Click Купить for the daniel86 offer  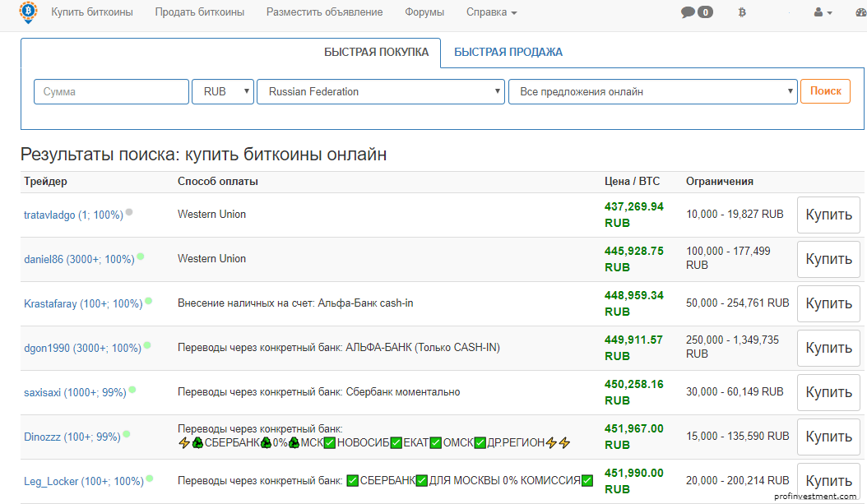point(828,259)
